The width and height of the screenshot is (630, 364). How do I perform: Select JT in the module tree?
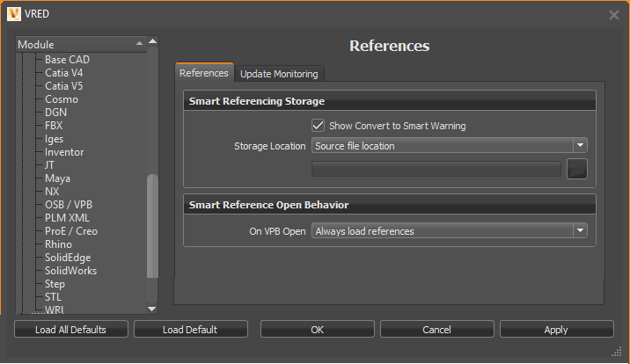49,165
